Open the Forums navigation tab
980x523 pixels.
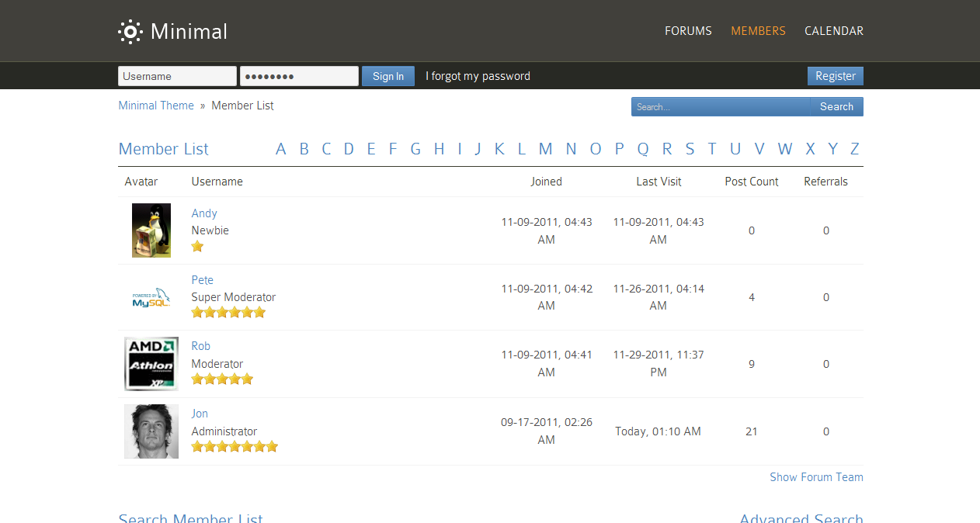pyautogui.click(x=688, y=31)
